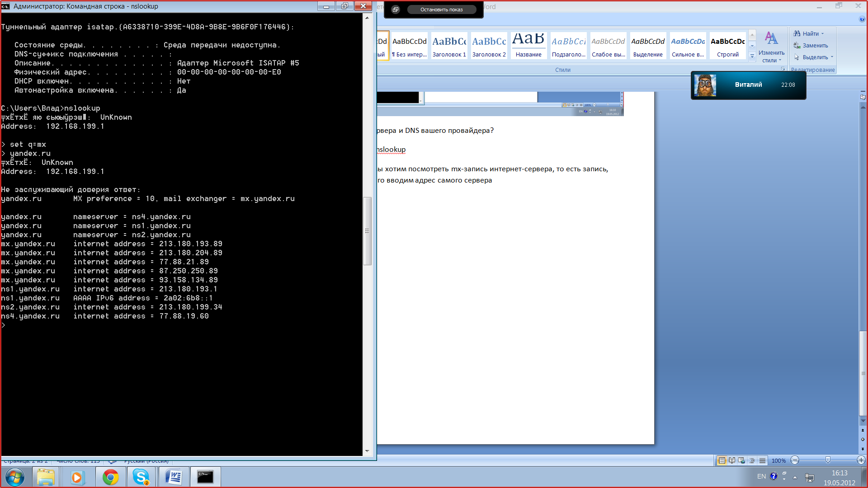Click the Заменить (Replace) button in Word
The image size is (868, 488).
tap(811, 45)
